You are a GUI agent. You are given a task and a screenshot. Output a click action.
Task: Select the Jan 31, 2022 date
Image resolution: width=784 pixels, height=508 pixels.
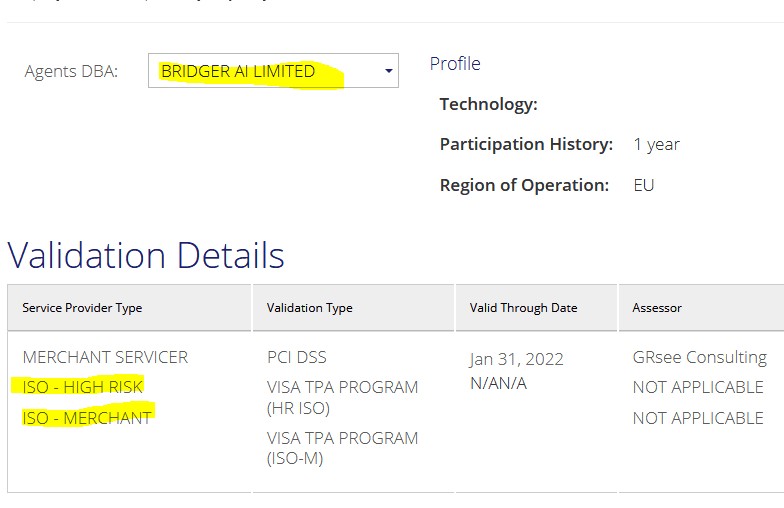[516, 359]
